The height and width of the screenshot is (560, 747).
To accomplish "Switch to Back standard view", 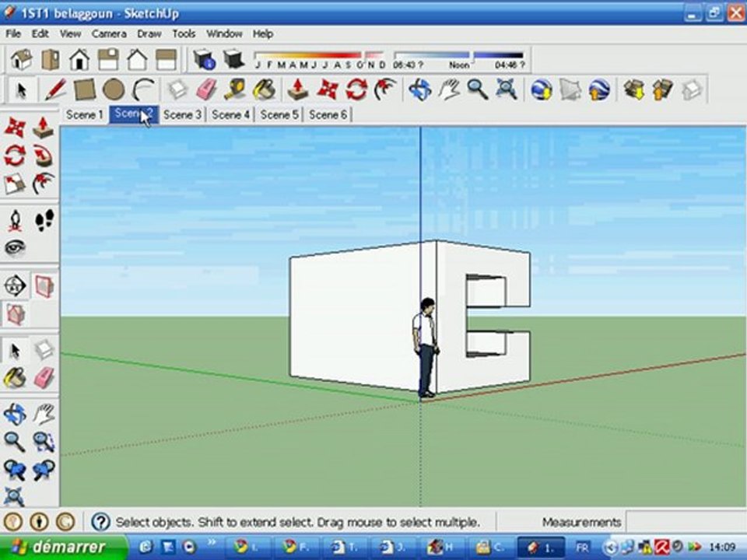I will (137, 60).
